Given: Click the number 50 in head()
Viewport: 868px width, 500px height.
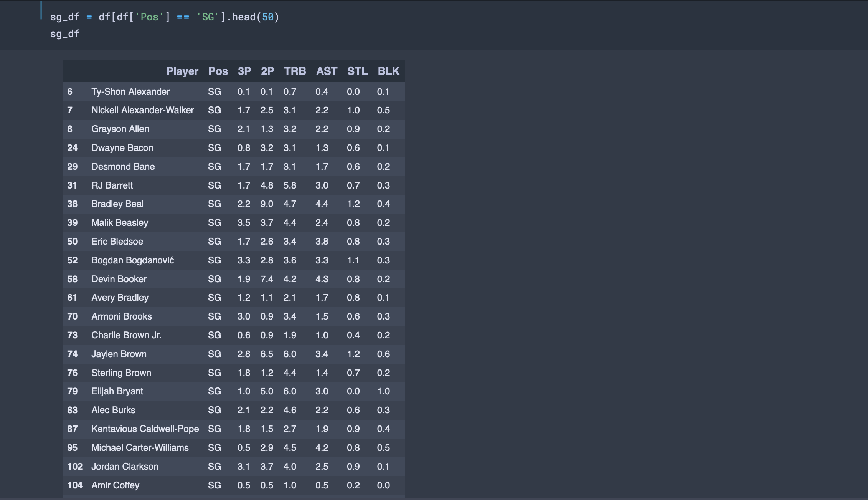Looking at the screenshot, I should click(x=268, y=17).
